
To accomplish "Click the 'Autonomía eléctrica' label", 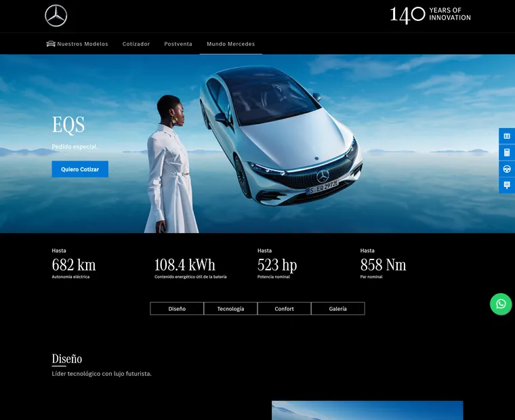I will 70,277.
